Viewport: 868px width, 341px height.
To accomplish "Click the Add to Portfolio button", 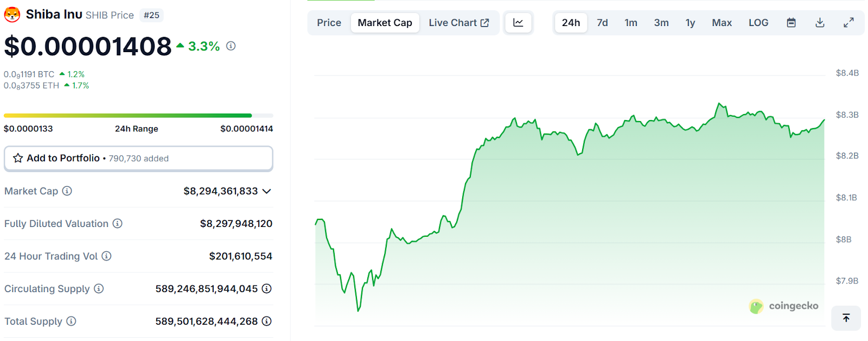I will pyautogui.click(x=138, y=159).
